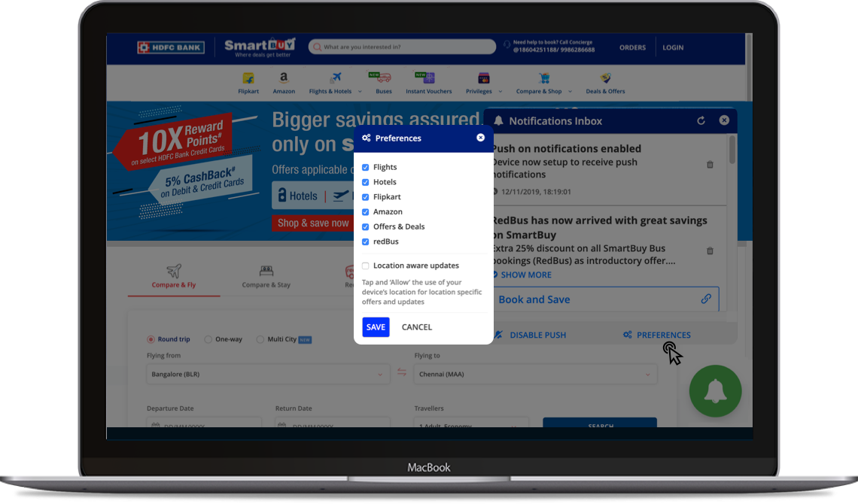Select the Round trip radio button
Image resolution: width=858 pixels, height=504 pixels.
(x=151, y=339)
